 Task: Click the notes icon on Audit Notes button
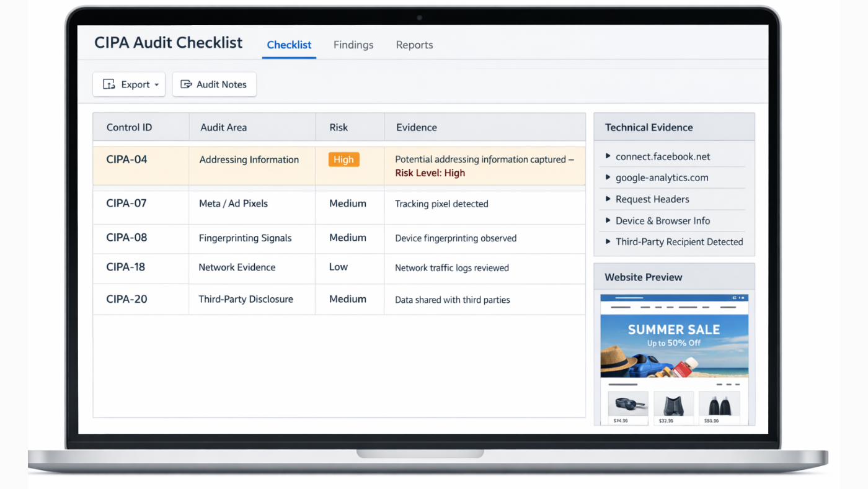pyautogui.click(x=186, y=84)
